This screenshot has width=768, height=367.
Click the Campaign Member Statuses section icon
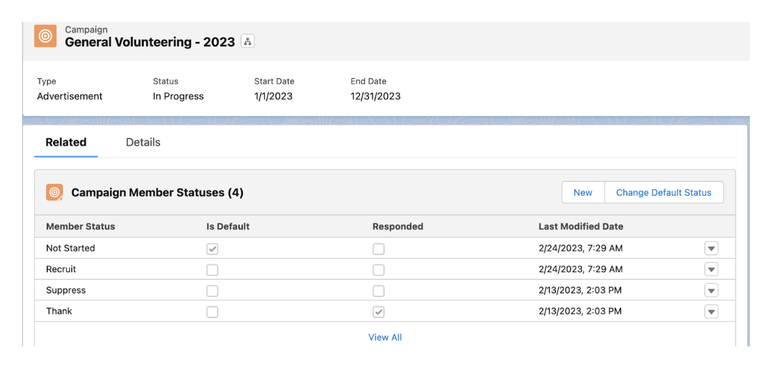click(x=54, y=193)
